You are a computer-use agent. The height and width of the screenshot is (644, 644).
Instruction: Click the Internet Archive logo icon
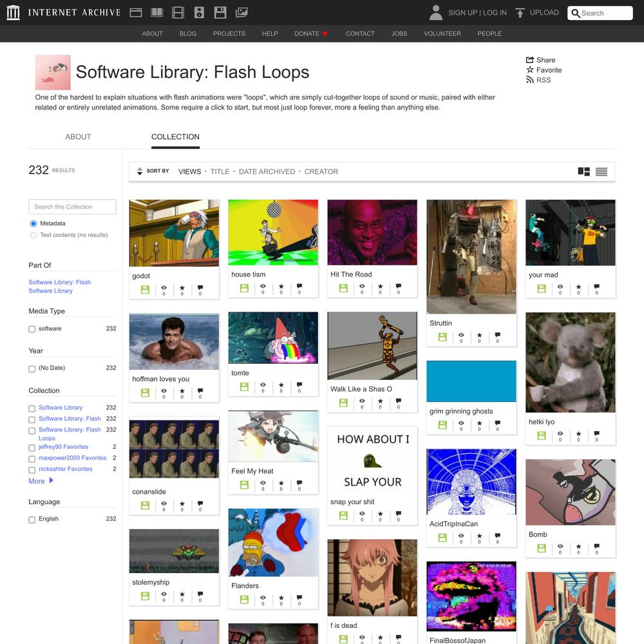[x=13, y=12]
